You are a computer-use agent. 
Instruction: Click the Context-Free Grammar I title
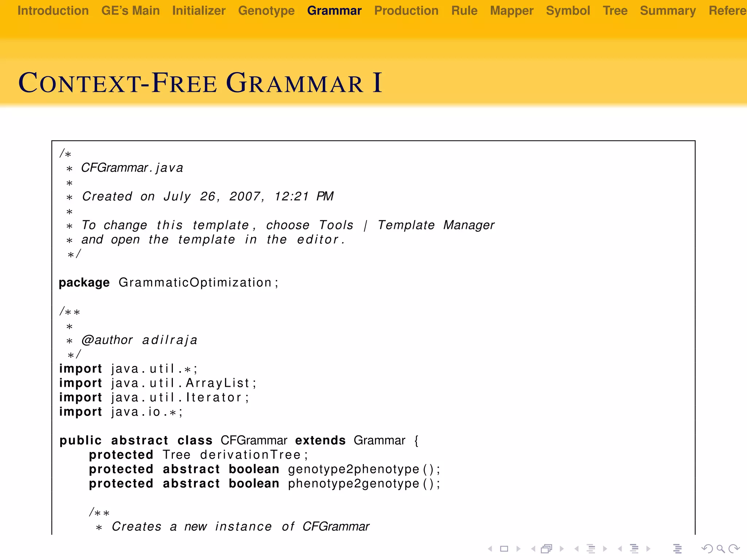(200, 83)
